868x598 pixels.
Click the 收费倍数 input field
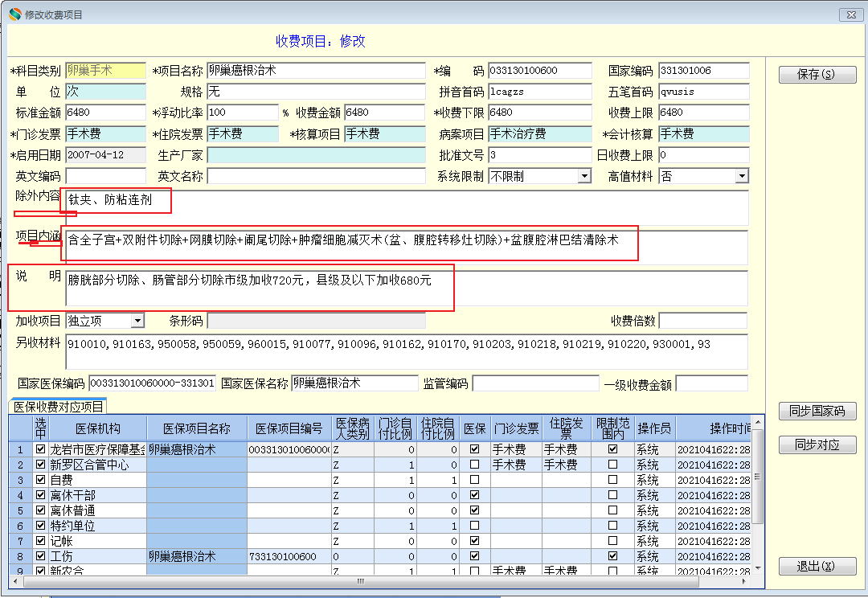703,321
